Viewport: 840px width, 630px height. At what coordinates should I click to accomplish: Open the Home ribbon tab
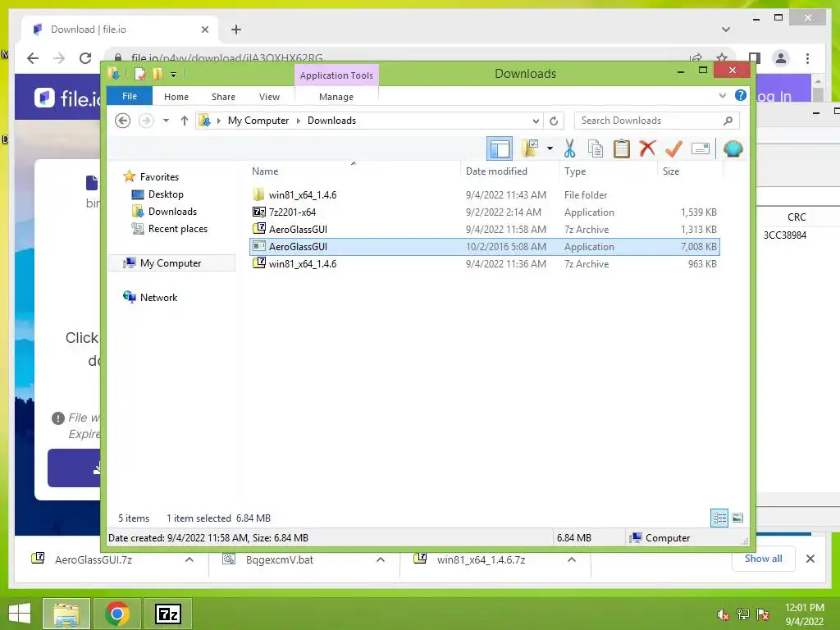click(x=176, y=97)
